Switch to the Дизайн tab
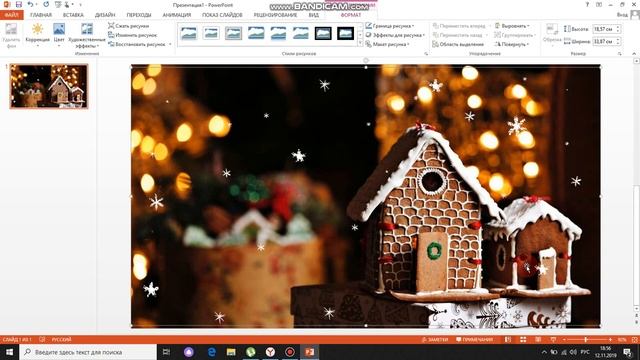 click(x=105, y=15)
